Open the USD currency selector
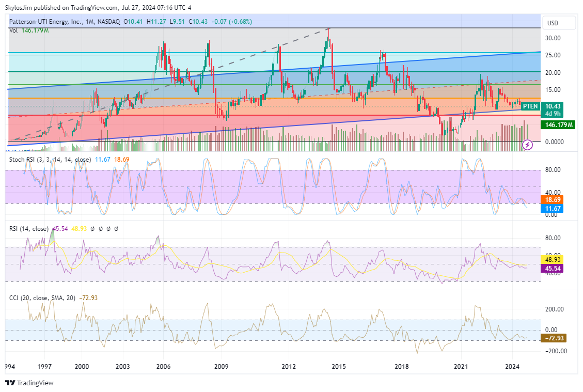583x392 pixels. coord(553,23)
